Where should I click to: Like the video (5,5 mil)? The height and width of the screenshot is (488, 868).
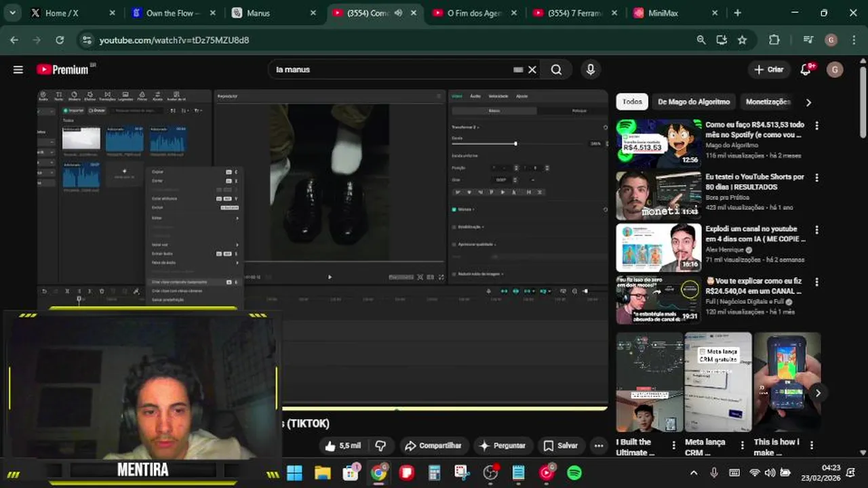344,445
